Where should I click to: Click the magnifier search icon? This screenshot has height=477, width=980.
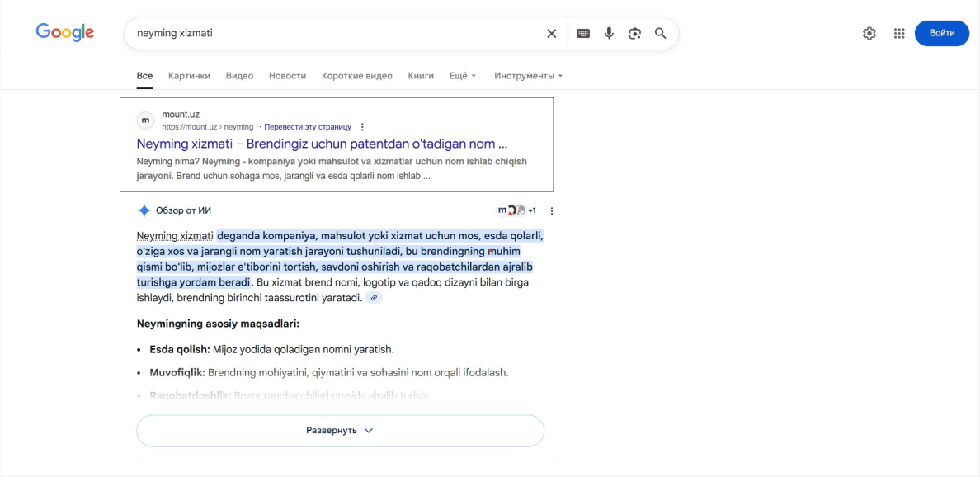[661, 34]
